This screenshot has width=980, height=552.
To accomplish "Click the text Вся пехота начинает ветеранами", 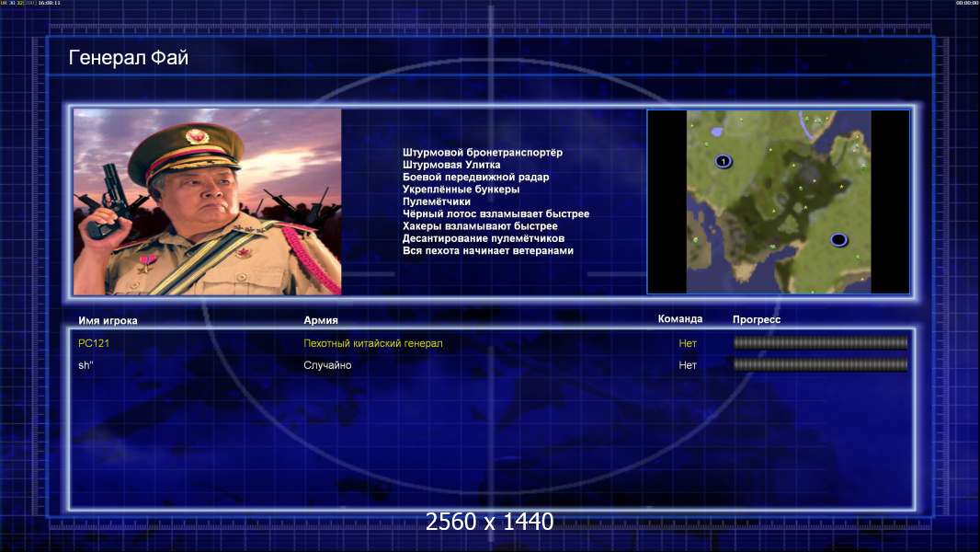I will point(487,250).
